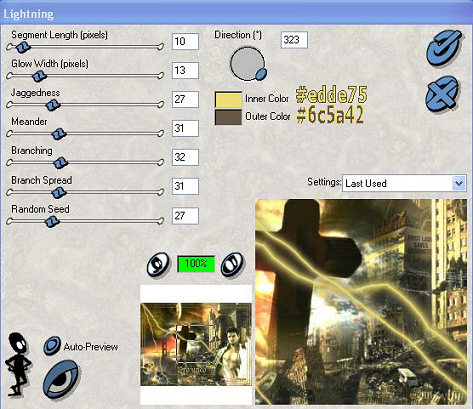
Task: Click the Direction (°) label
Action: point(238,35)
